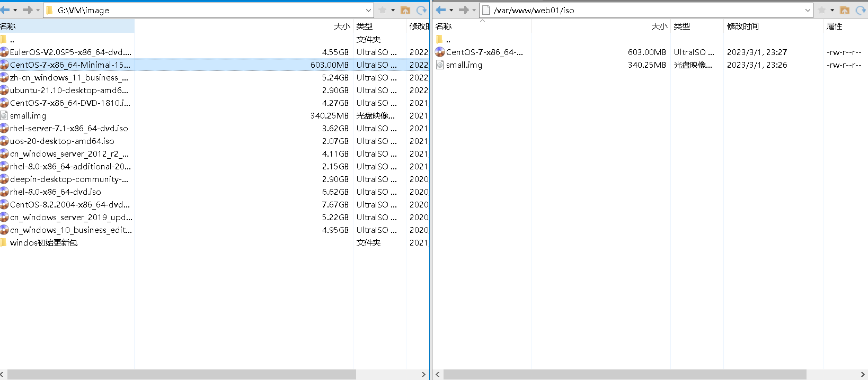868x380 pixels.
Task: Click 603.00MB size in remote pane
Action: click(647, 52)
